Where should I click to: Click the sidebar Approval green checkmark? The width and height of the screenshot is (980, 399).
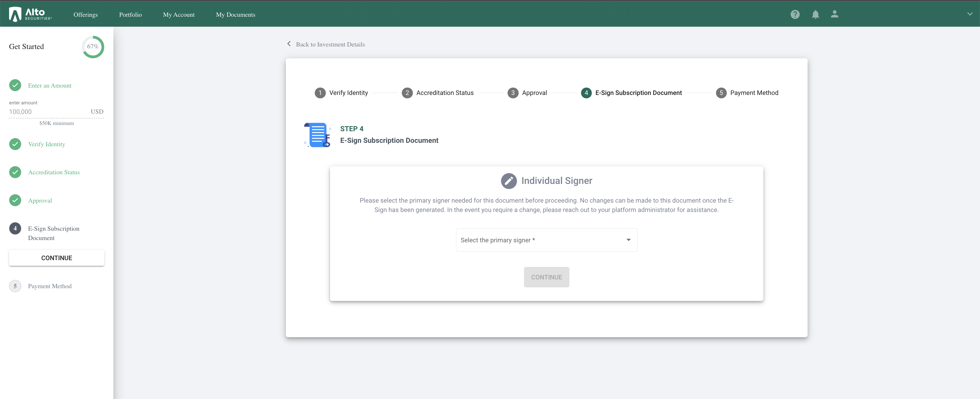pyautogui.click(x=15, y=200)
